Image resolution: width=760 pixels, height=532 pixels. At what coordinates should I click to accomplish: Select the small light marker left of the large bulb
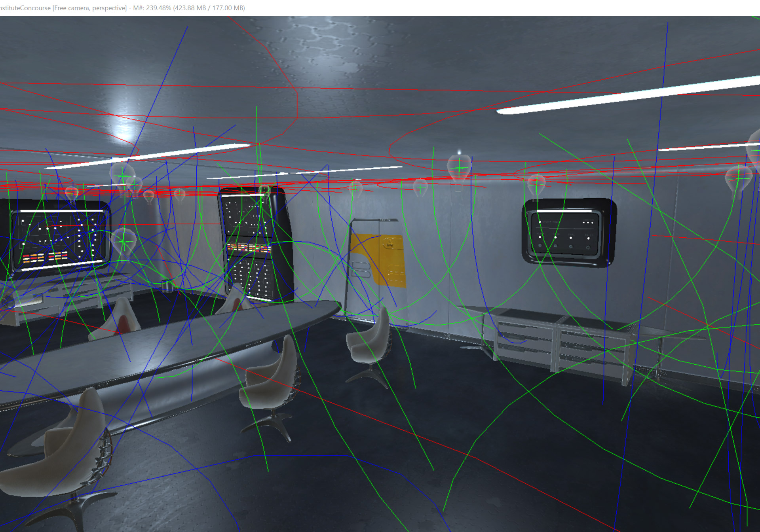tap(420, 187)
